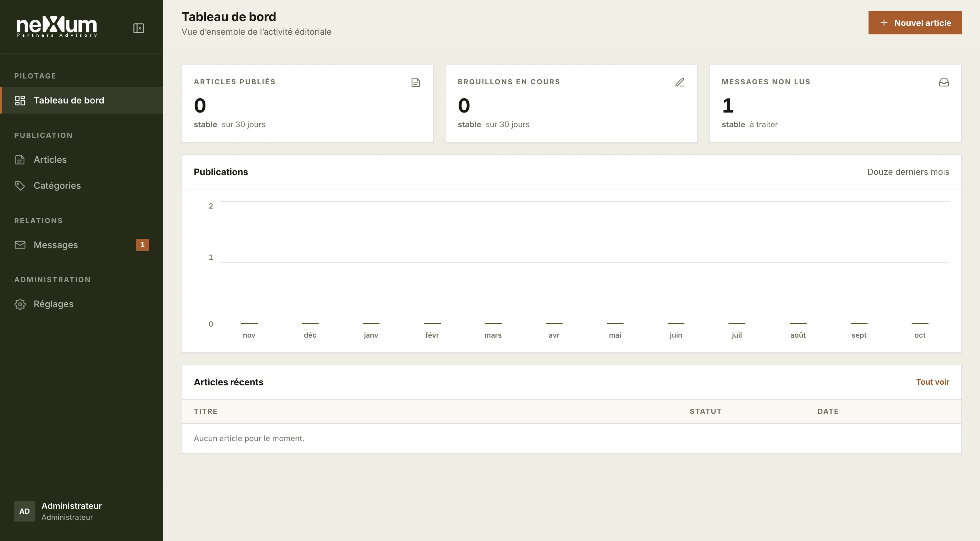
Task: Click the 'nov' bar in Publications chart
Action: click(249, 324)
